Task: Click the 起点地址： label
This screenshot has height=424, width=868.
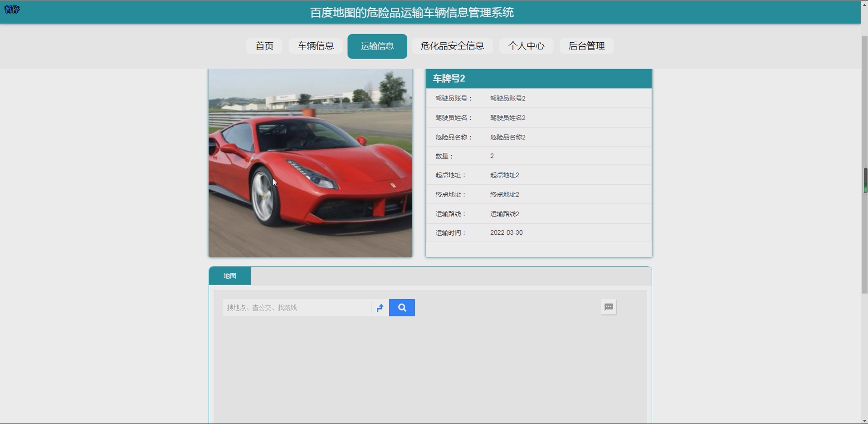Action: [x=451, y=175]
